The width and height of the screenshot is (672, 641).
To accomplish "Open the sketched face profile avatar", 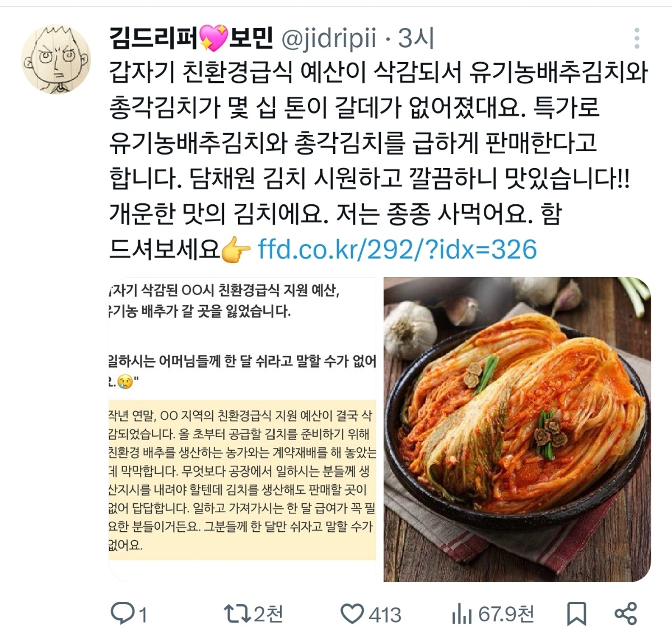I will tap(56, 59).
